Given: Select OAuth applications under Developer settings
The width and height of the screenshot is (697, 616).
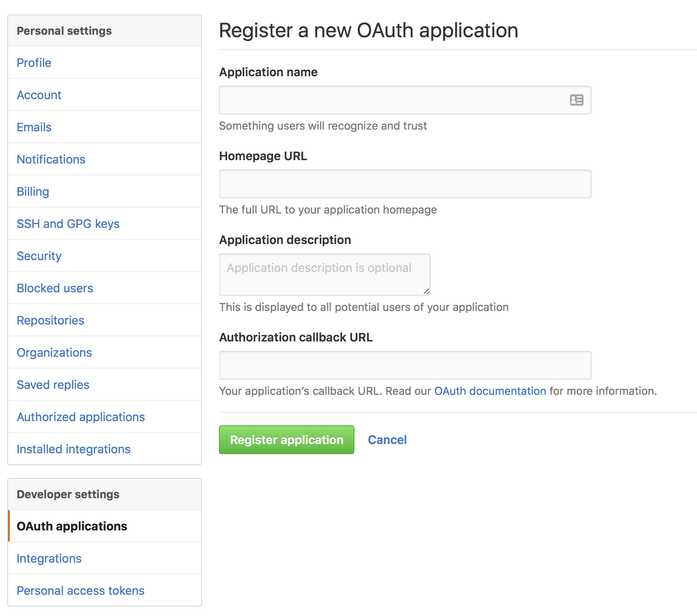Looking at the screenshot, I should coord(72,526).
